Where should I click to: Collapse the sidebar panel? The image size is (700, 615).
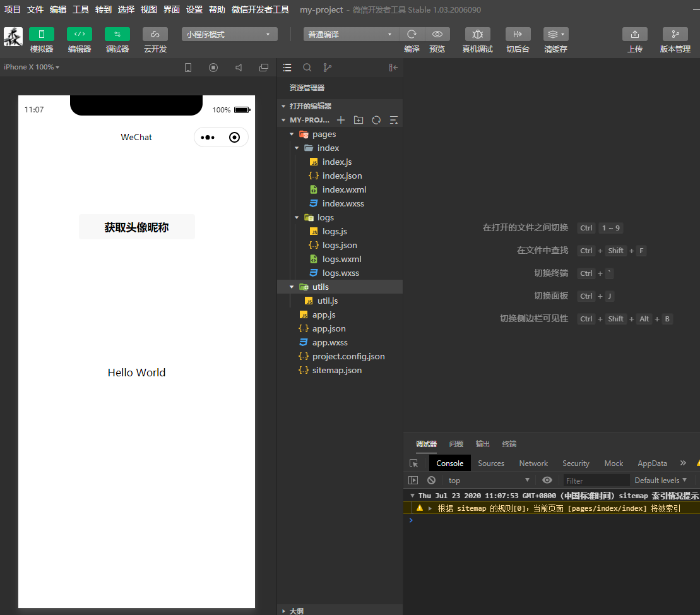[x=393, y=68]
